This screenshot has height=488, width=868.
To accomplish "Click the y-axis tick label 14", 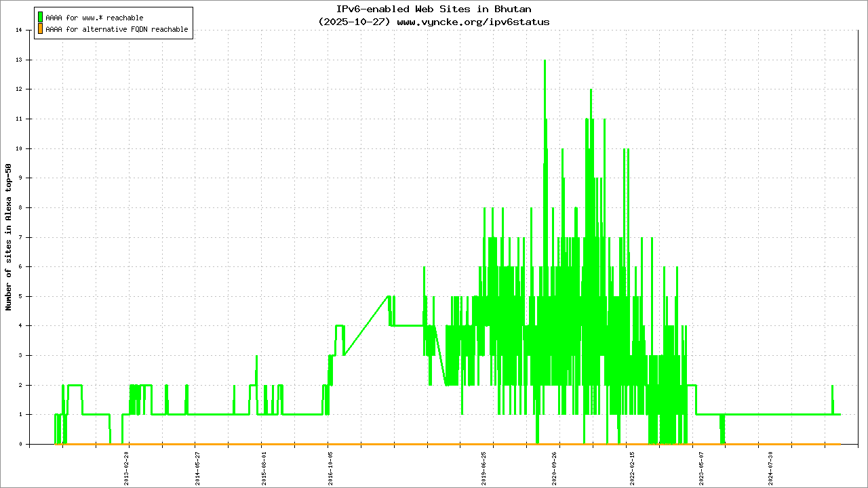I will (20, 30).
